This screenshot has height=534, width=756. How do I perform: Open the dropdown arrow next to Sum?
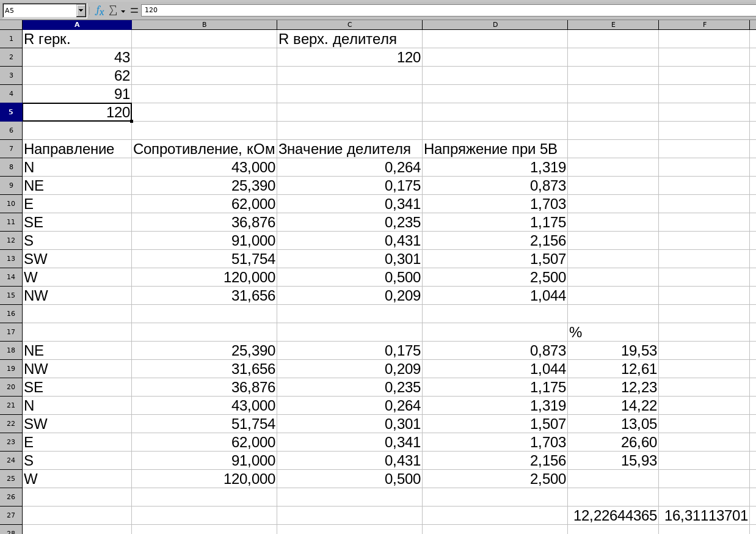[123, 11]
